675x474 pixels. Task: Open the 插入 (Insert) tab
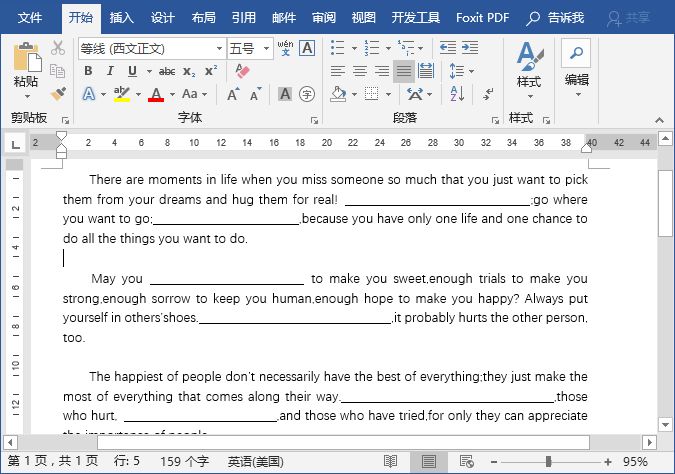coord(121,17)
